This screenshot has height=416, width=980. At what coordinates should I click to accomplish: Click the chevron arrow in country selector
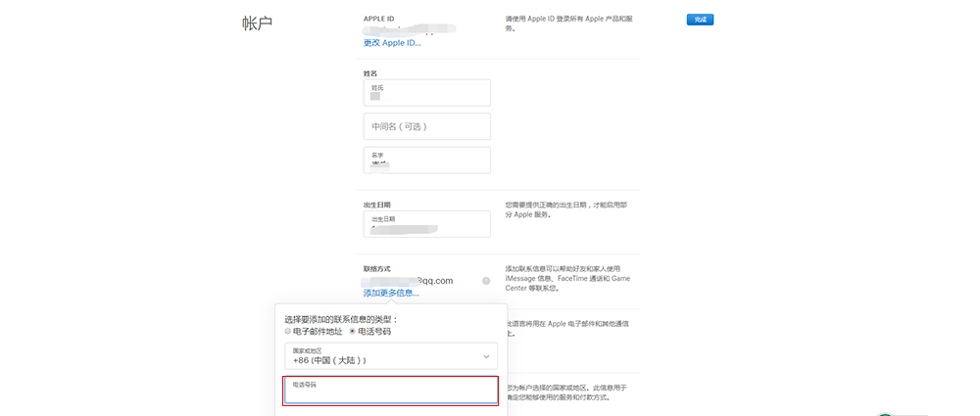486,356
